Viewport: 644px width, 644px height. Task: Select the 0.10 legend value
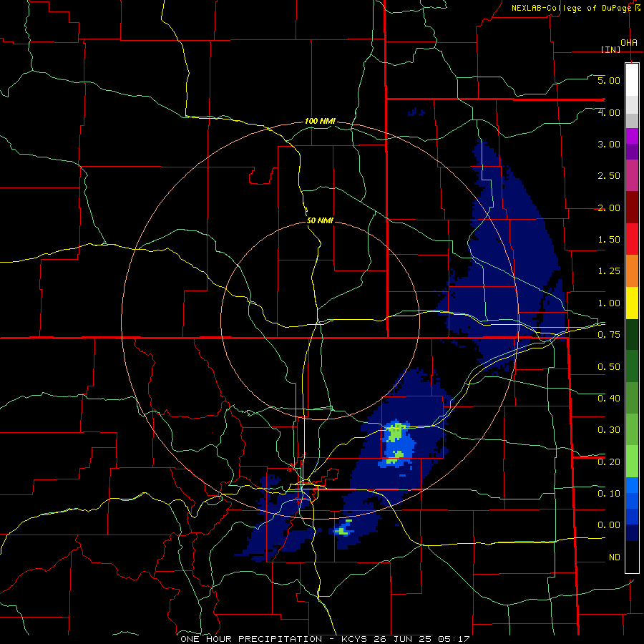(609, 494)
